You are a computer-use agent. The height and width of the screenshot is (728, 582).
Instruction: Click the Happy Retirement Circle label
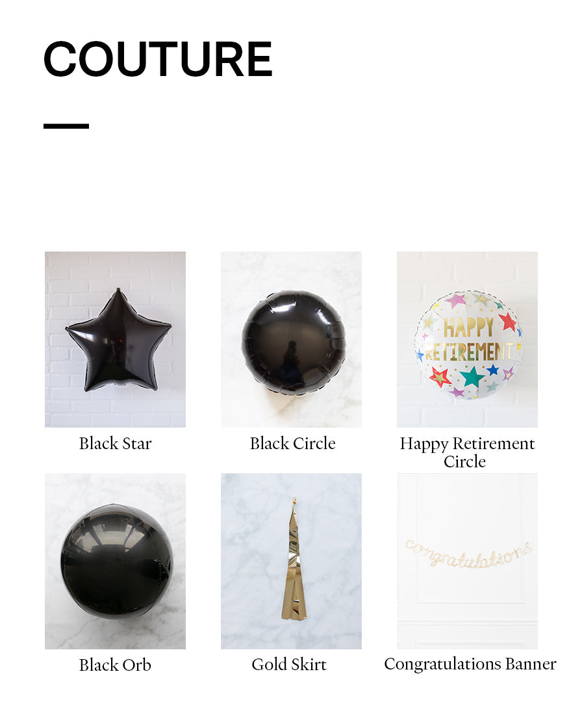pyautogui.click(x=467, y=452)
